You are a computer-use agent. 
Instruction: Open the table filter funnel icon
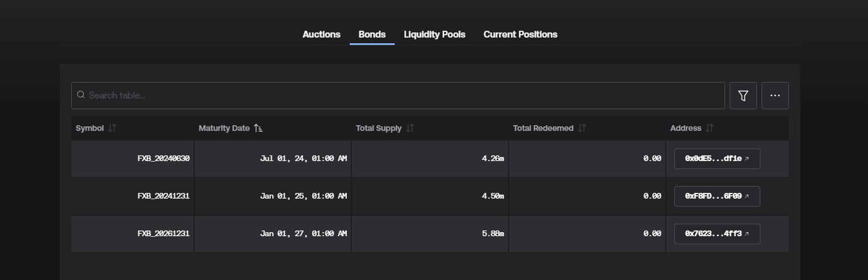pyautogui.click(x=743, y=96)
